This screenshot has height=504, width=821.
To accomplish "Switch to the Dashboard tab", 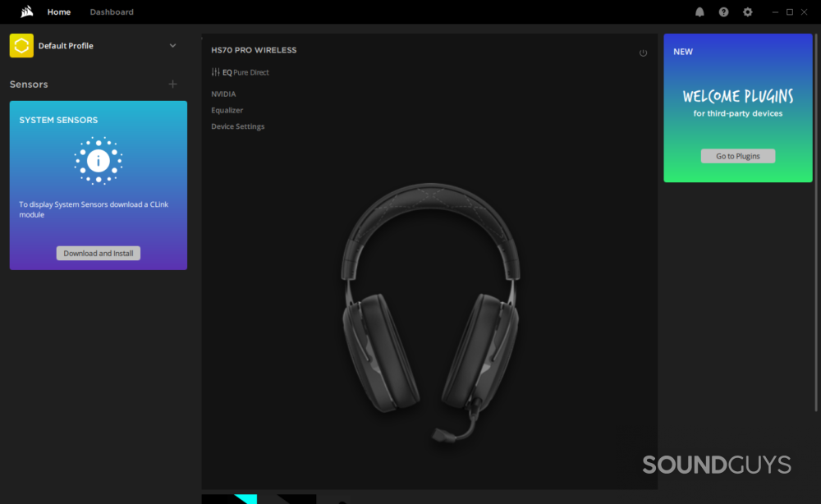I will pyautogui.click(x=111, y=11).
